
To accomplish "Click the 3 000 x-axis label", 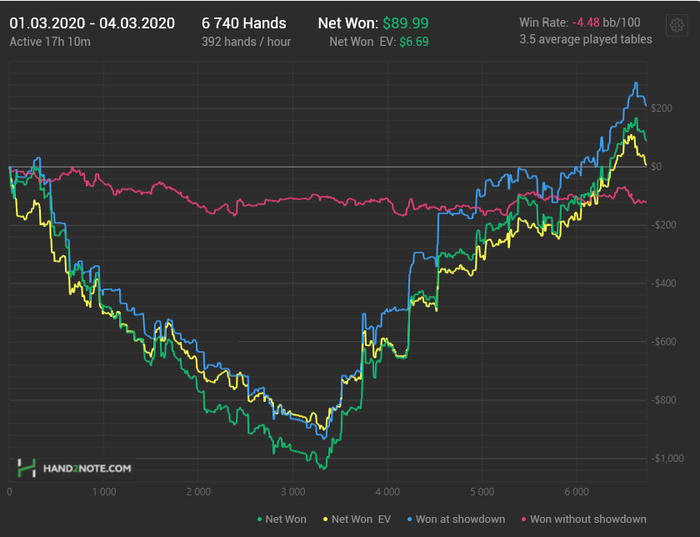I will tap(293, 492).
